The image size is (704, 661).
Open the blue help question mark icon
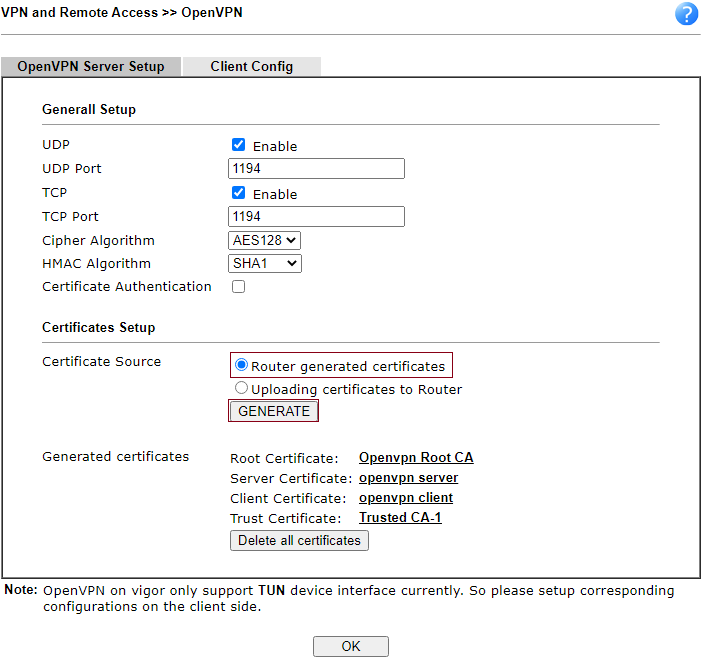point(687,14)
